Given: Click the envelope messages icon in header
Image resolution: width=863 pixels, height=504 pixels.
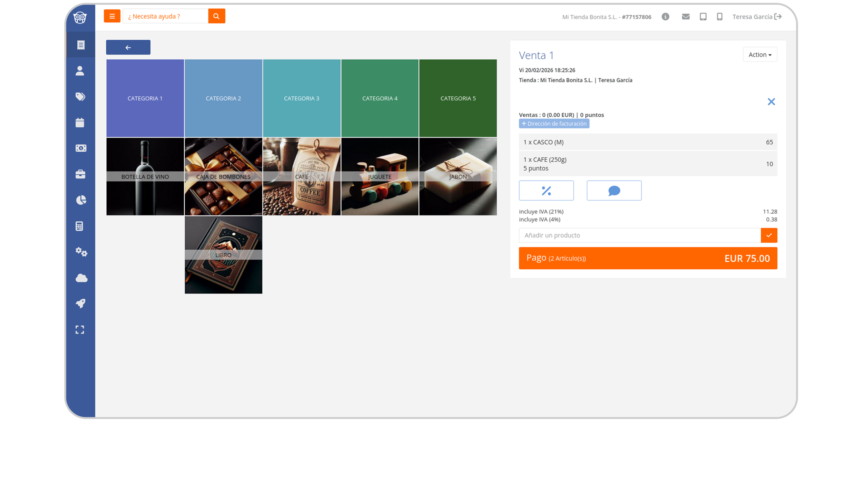Looking at the screenshot, I should [685, 17].
